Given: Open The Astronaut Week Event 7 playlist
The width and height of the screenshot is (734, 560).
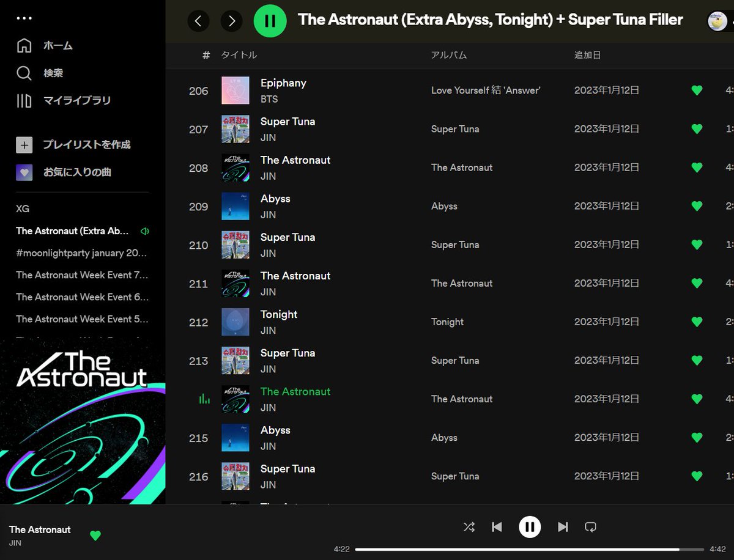Looking at the screenshot, I should click(82, 275).
